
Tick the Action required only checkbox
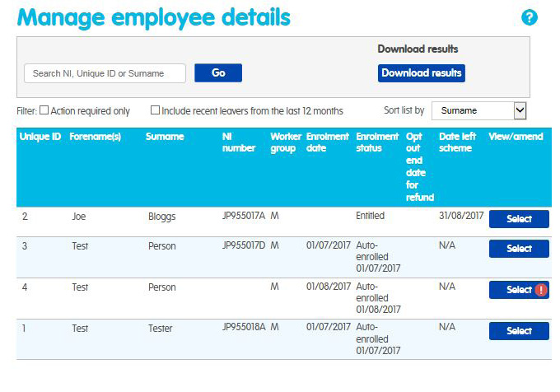point(44,110)
